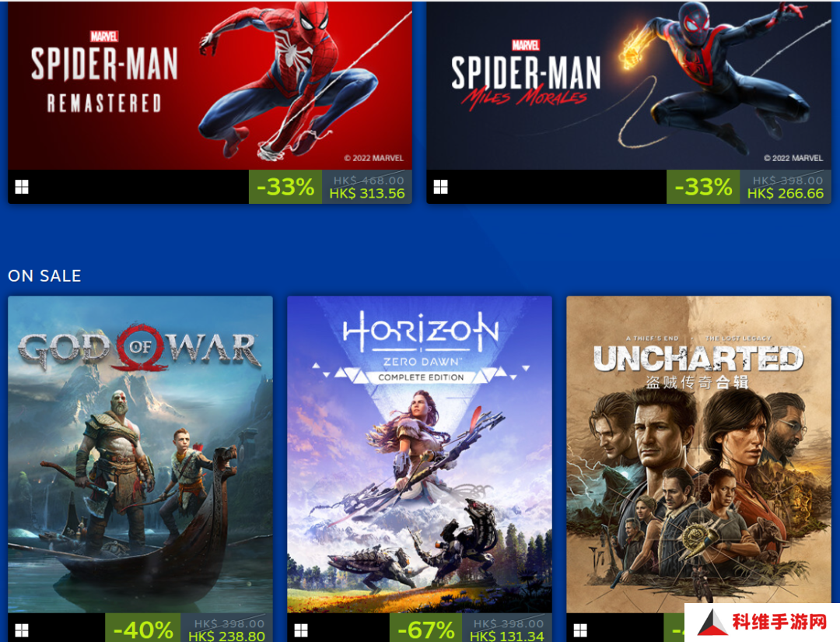
Task: Click the HK$ 266.66 discounted price
Action: pyautogui.click(x=786, y=194)
